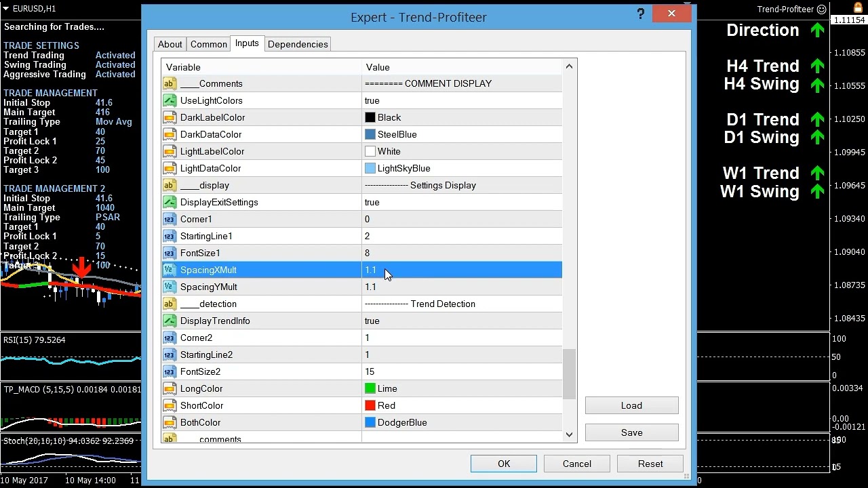The width and height of the screenshot is (868, 488).
Task: Click the integer icon beside Corner2
Action: 169,338
